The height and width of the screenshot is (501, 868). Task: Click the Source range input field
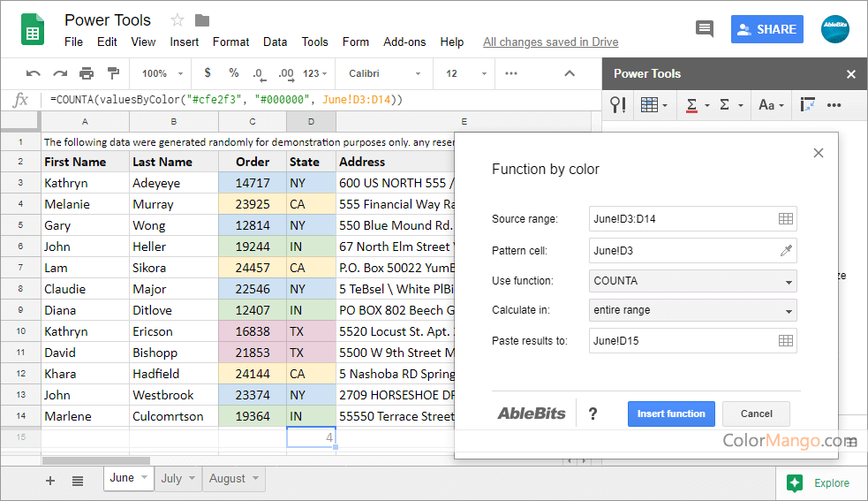(x=692, y=219)
